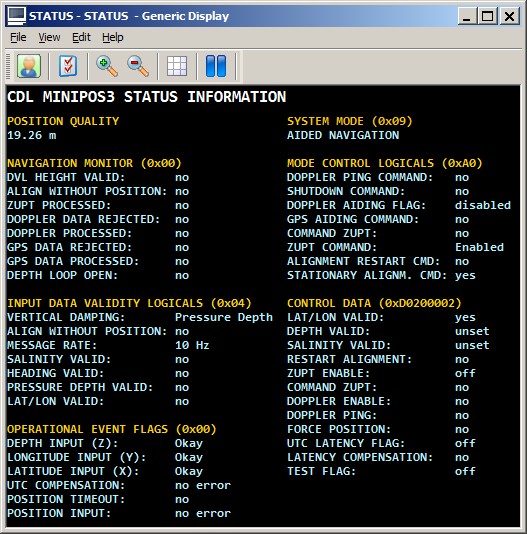Click the user profile toolbar icon
The width and height of the screenshot is (527, 534).
(29, 66)
